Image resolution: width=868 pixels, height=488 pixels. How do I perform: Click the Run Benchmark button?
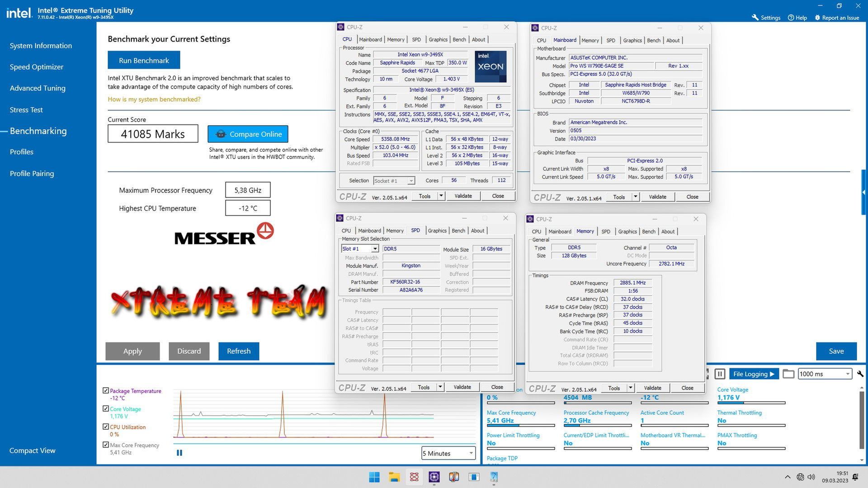coord(144,60)
